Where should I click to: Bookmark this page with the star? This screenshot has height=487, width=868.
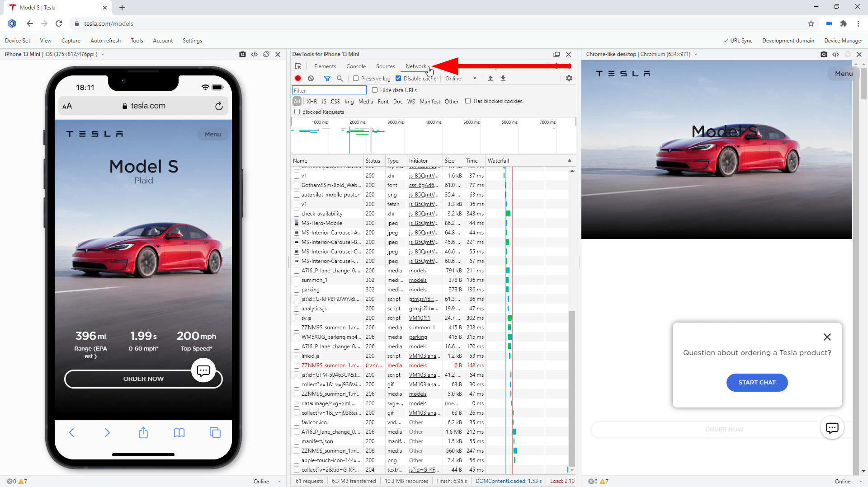[811, 23]
